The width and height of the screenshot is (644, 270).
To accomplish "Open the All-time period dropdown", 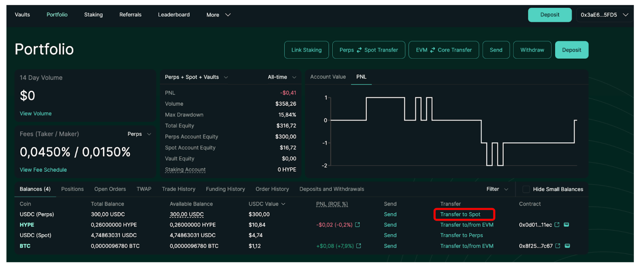I will [281, 77].
